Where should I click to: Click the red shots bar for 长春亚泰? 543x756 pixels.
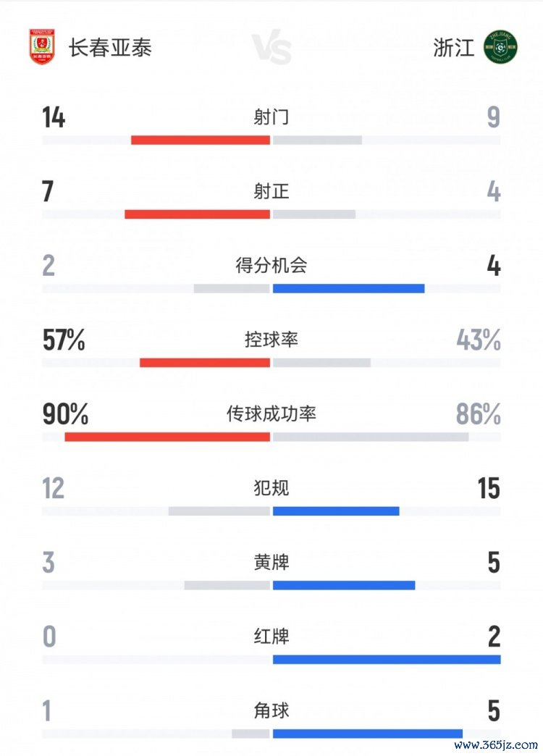201,140
